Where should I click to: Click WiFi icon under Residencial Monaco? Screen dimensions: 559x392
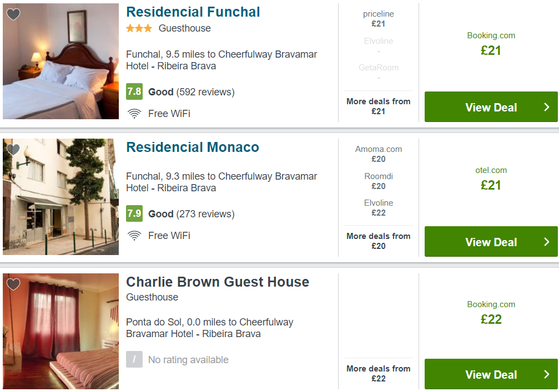(134, 236)
